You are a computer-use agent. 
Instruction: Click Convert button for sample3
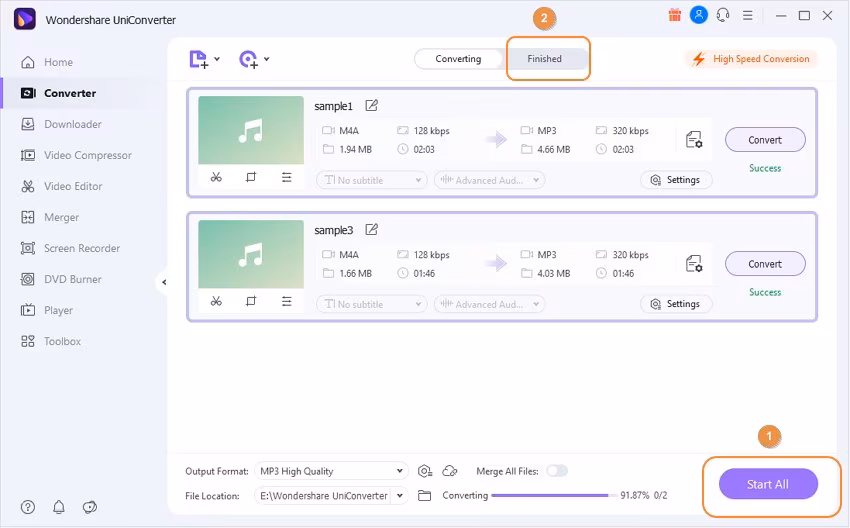(x=765, y=264)
